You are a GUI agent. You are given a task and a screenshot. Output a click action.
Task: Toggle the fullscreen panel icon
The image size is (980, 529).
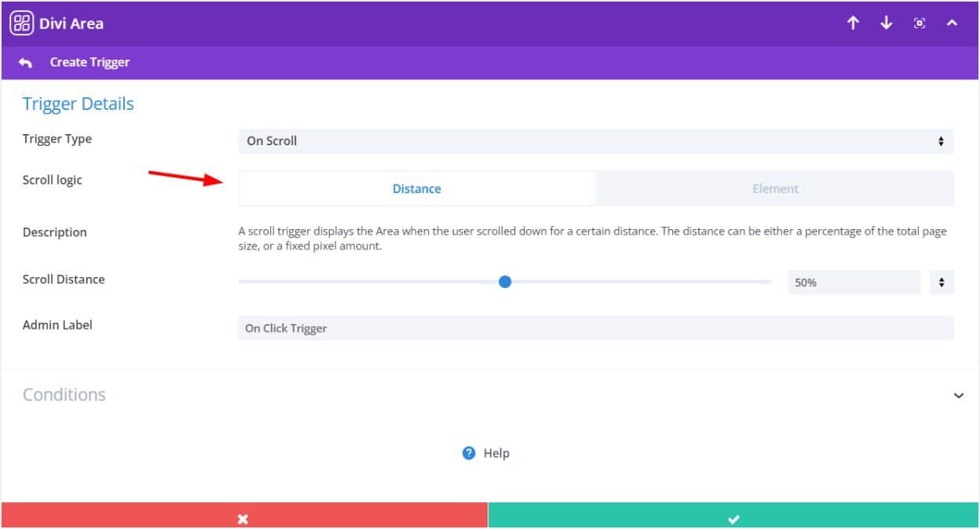pyautogui.click(x=920, y=24)
